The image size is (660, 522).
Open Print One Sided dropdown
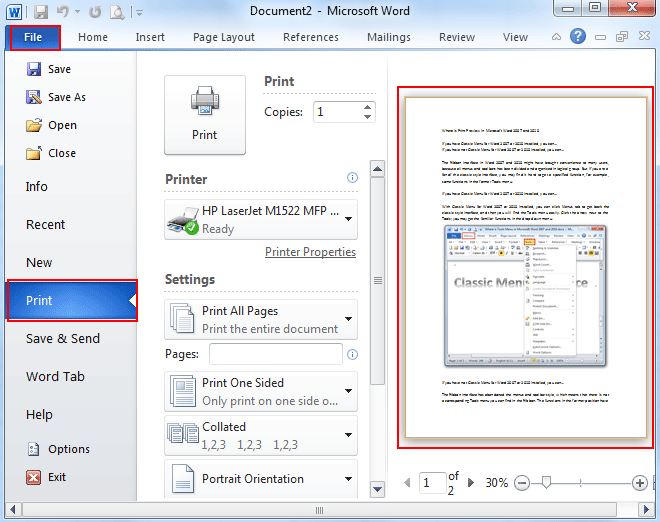[x=348, y=391]
